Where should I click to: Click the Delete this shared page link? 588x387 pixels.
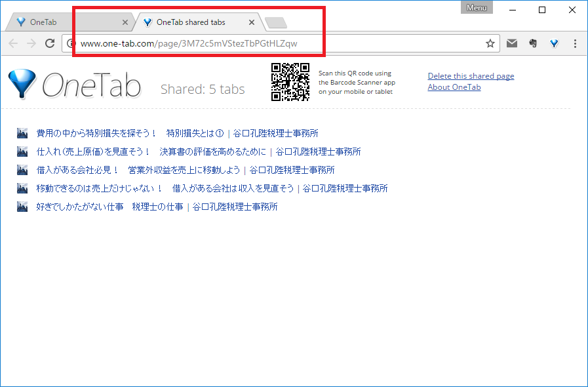click(471, 76)
